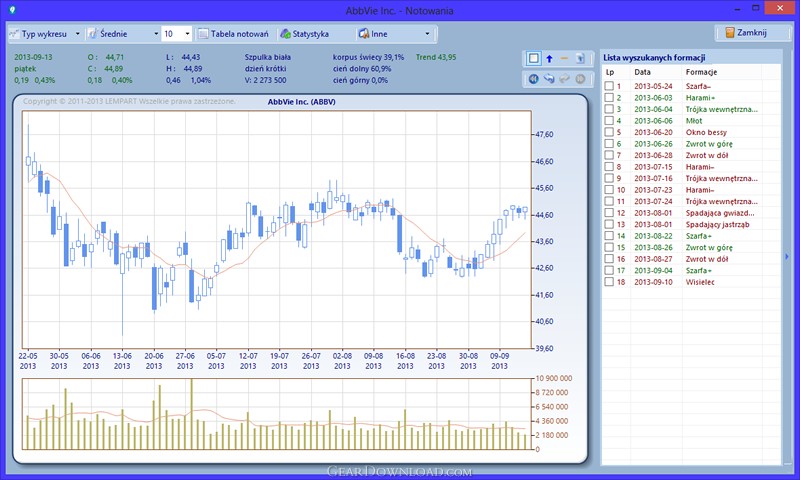Viewport: 800px width, 480px height.
Task: Select the Młot formation entry
Action: point(692,121)
